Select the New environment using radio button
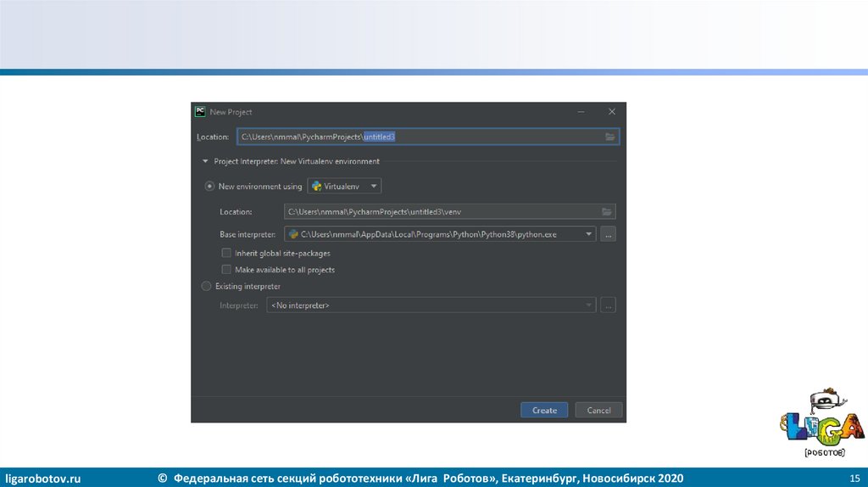 tap(209, 186)
